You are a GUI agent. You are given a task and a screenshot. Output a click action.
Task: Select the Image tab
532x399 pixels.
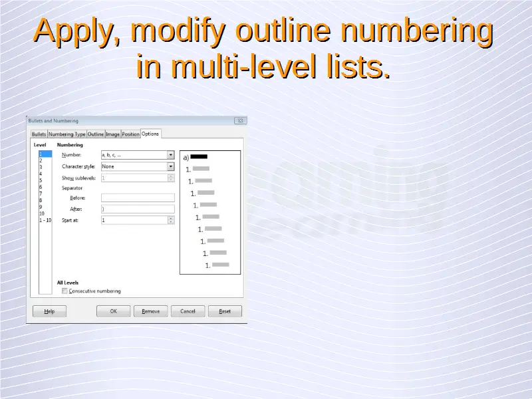(112, 134)
